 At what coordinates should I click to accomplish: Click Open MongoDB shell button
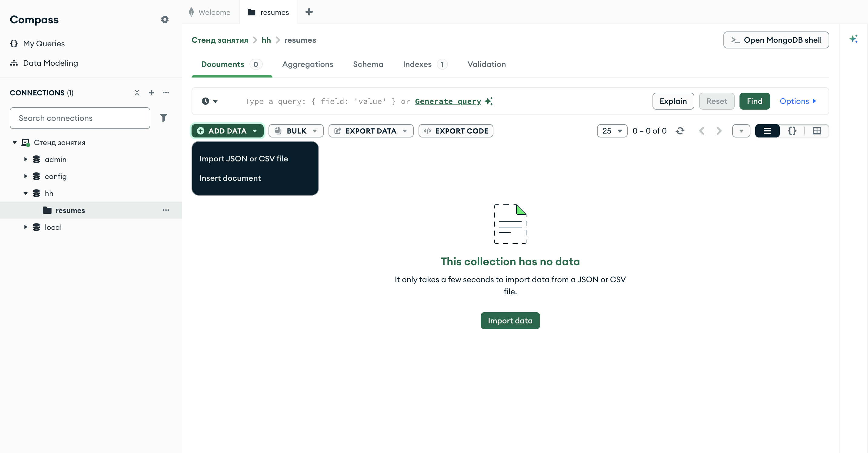[x=776, y=40]
